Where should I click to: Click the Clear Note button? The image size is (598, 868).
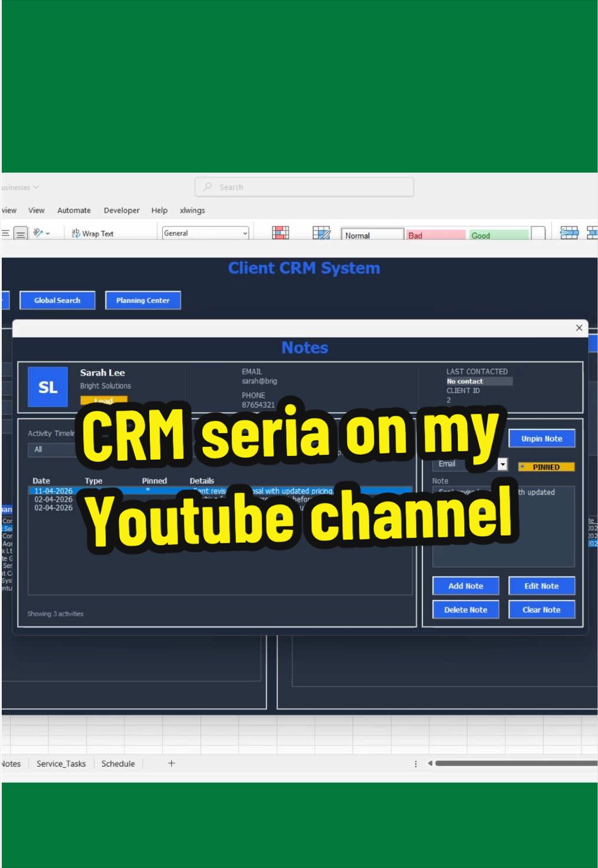pos(541,609)
